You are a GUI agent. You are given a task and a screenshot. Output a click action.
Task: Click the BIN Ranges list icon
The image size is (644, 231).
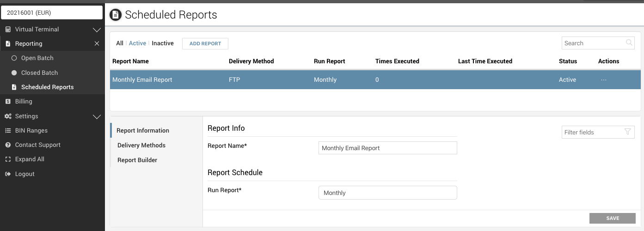pos(8,131)
